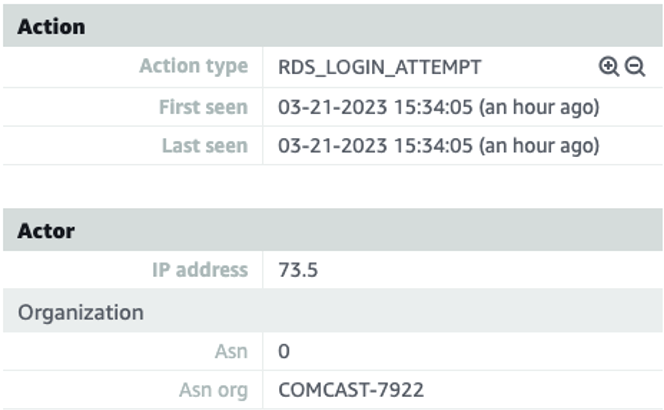Image resolution: width=664 pixels, height=410 pixels.
Task: Click the Action type field label
Action: 193,67
